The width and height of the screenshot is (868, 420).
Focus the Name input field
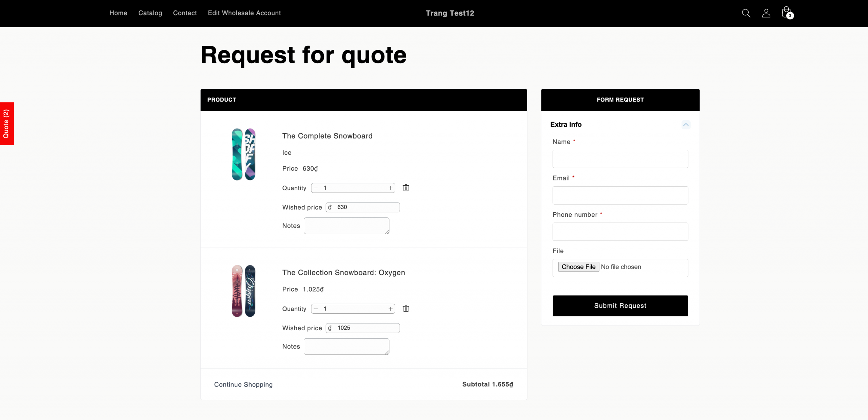coord(620,159)
